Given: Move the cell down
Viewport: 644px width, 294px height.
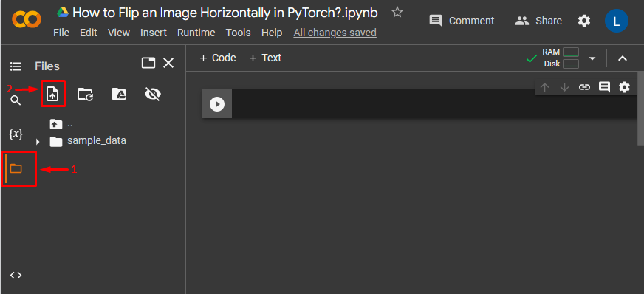Looking at the screenshot, I should coord(564,87).
